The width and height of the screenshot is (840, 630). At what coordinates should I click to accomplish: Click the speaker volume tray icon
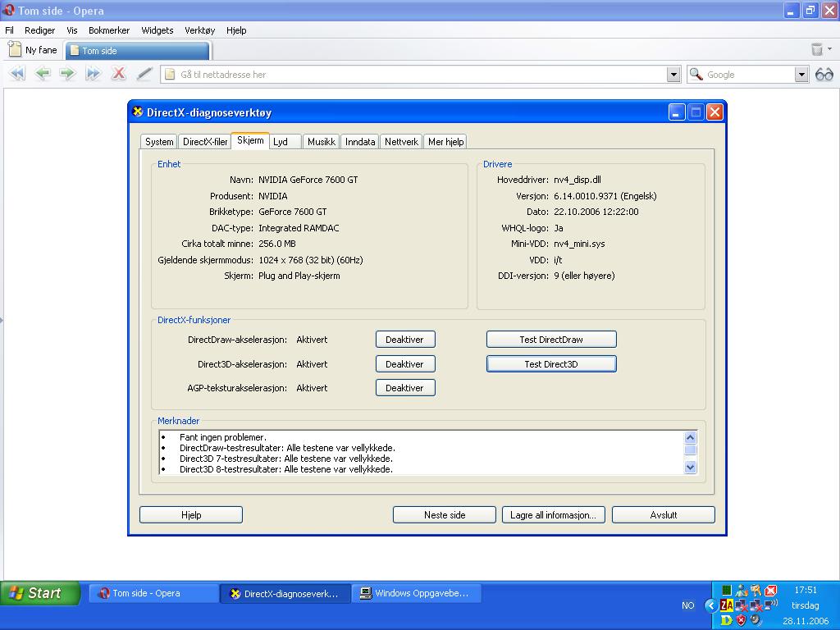click(x=756, y=620)
